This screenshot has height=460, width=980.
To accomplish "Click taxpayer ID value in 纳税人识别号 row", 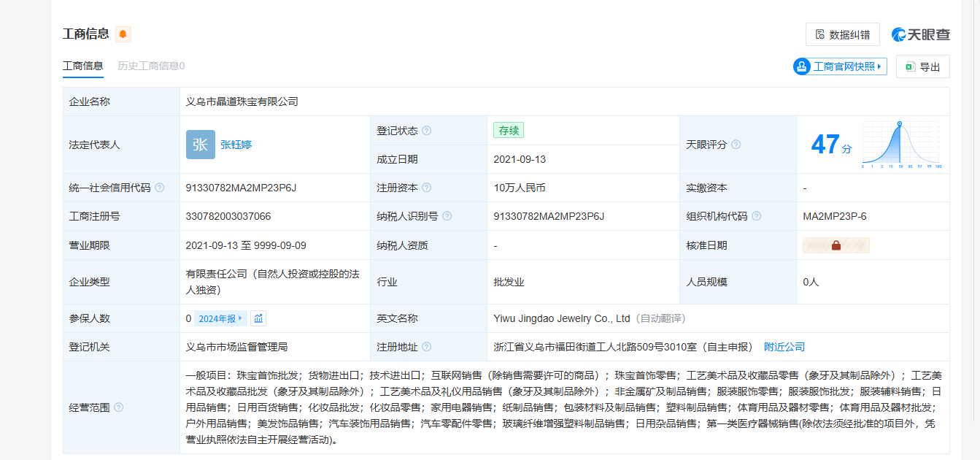I will pos(549,216).
